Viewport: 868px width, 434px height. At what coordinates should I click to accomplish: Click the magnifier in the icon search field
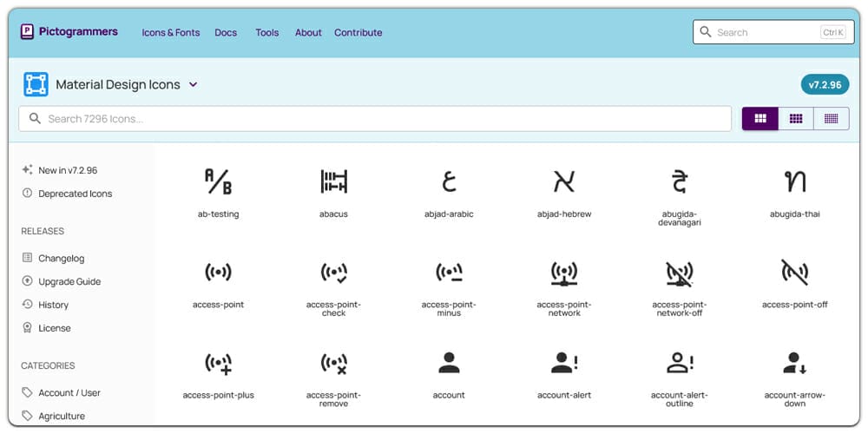pos(35,118)
